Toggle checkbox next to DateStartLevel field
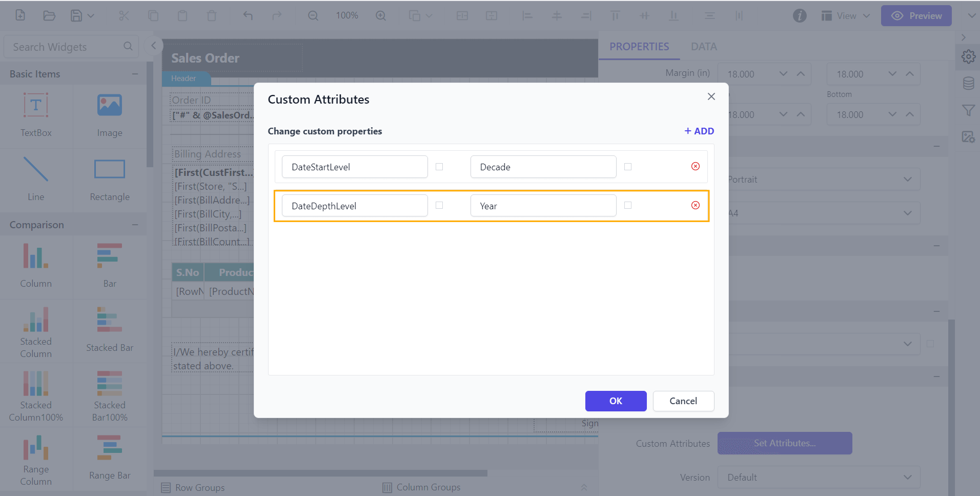The width and height of the screenshot is (980, 496). [x=439, y=166]
